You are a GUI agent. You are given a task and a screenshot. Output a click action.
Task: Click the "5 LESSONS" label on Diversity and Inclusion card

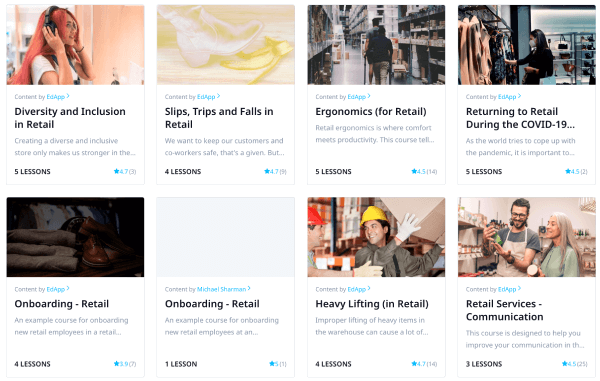point(33,172)
